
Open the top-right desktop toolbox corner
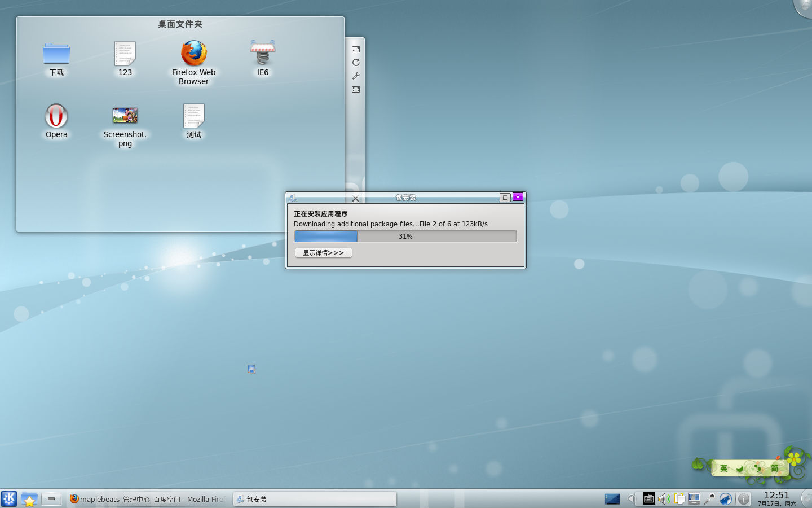(x=804, y=7)
